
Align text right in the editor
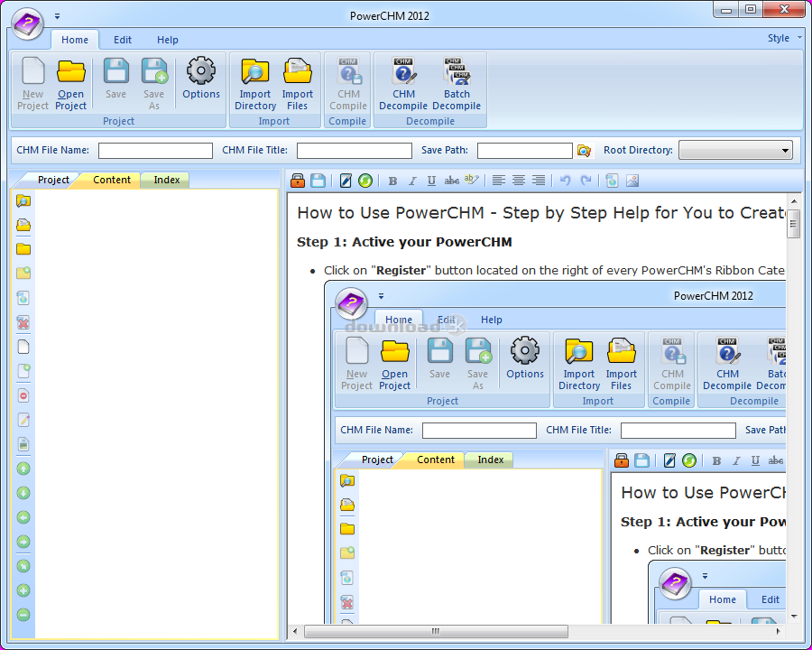[x=539, y=181]
